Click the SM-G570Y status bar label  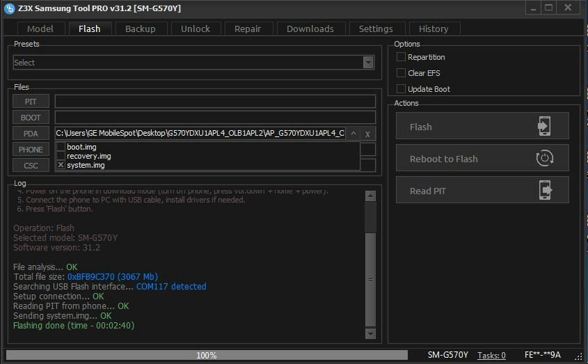pos(447,355)
